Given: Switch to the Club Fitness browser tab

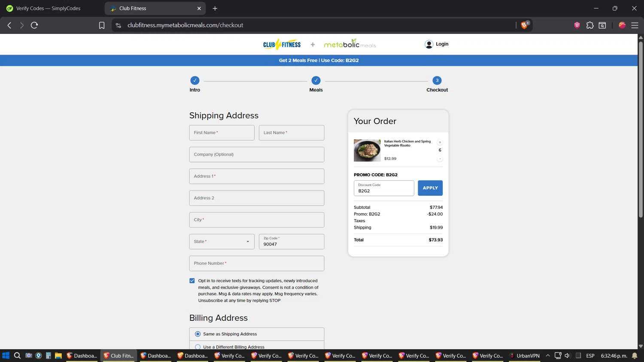Looking at the screenshot, I should (x=155, y=9).
